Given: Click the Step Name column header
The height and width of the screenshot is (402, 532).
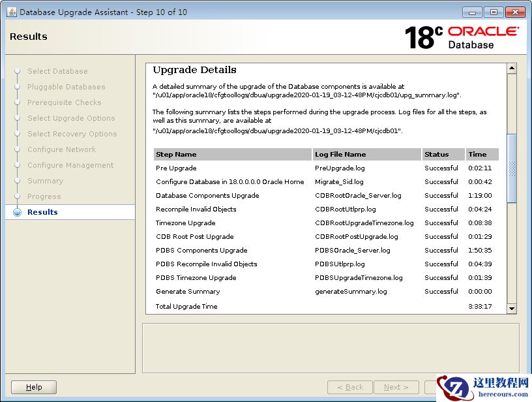Looking at the screenshot, I should pyautogui.click(x=233, y=155).
